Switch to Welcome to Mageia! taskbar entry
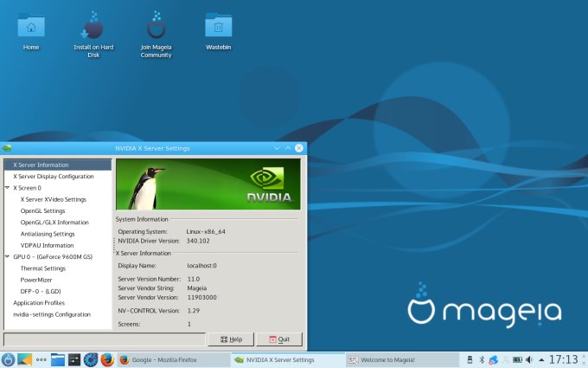588x368 pixels. coord(402,359)
